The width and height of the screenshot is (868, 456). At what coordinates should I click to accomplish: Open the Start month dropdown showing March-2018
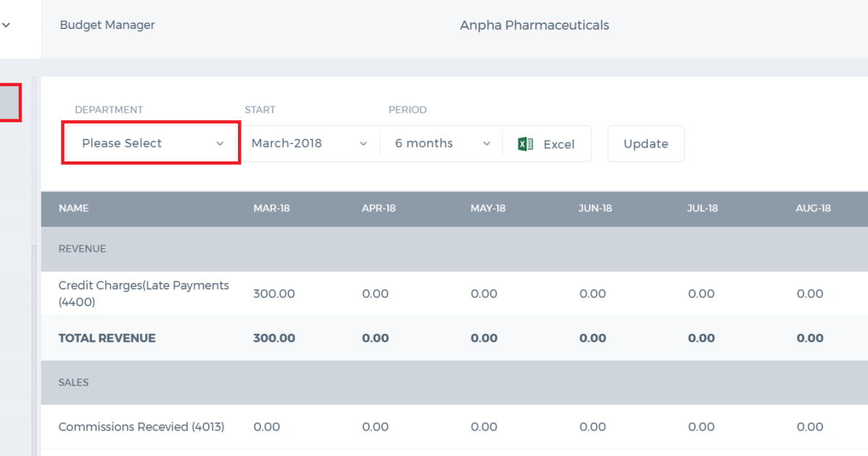(310, 143)
